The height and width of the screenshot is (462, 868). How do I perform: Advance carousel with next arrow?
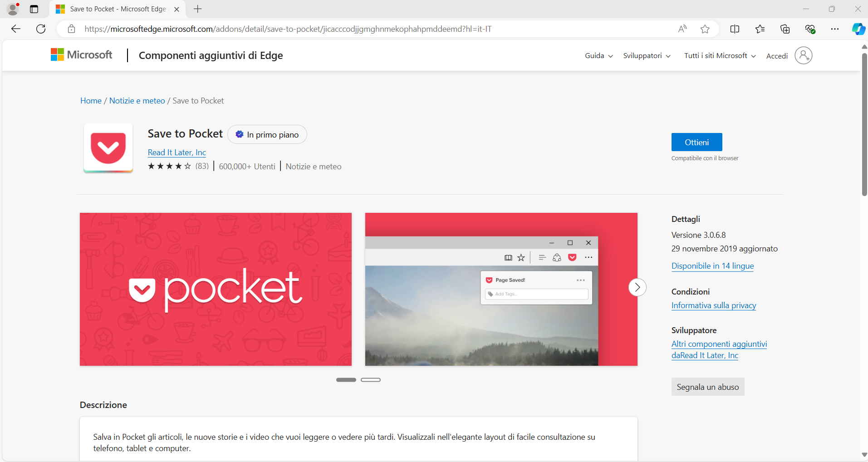[637, 287]
